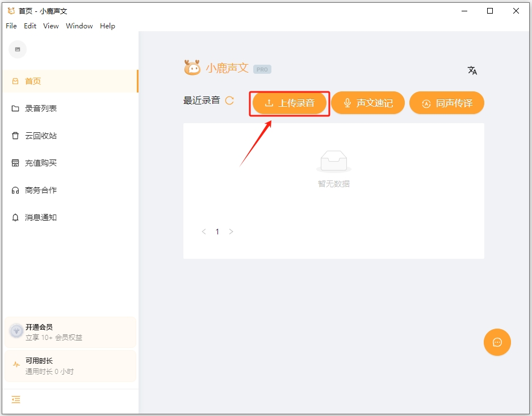
Task: Start 同声传译 simultaneous interpretation
Action: coord(447,103)
